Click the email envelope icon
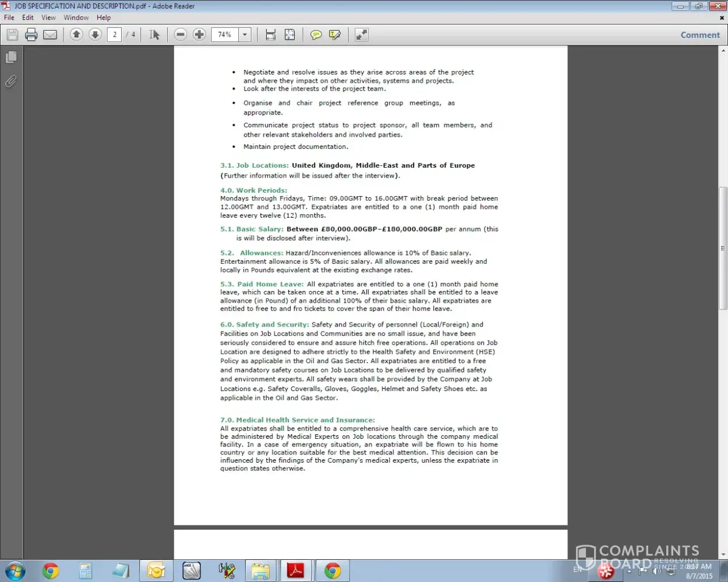Screen dimensions: 728x582 coord(51,35)
